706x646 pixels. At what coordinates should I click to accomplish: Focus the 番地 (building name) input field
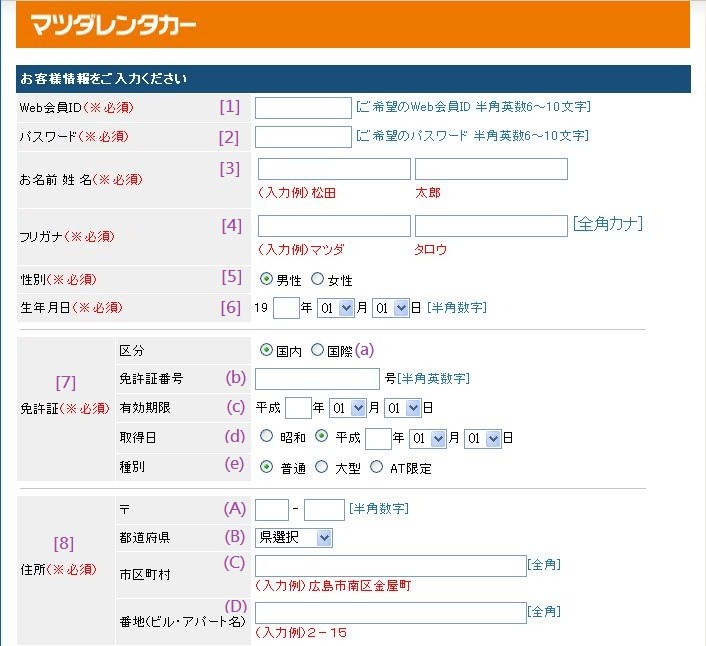click(x=391, y=613)
